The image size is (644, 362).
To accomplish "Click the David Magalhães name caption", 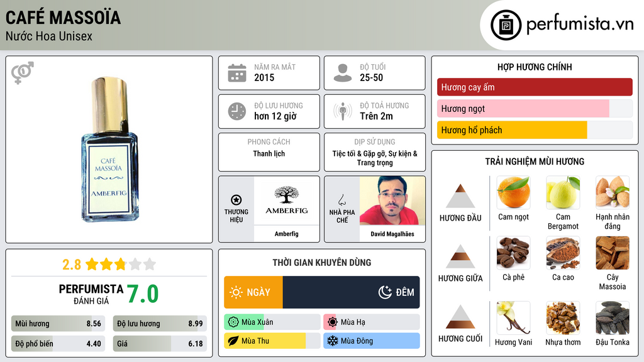I will click(x=392, y=234).
